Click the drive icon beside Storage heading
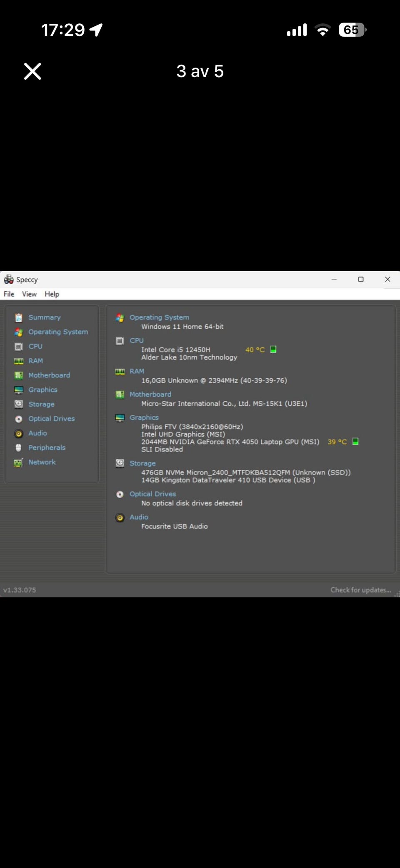This screenshot has height=868, width=400. (120, 463)
